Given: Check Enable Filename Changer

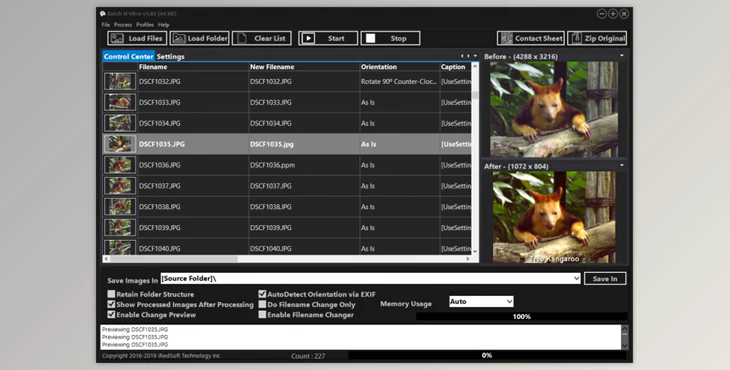Looking at the screenshot, I should tap(263, 314).
